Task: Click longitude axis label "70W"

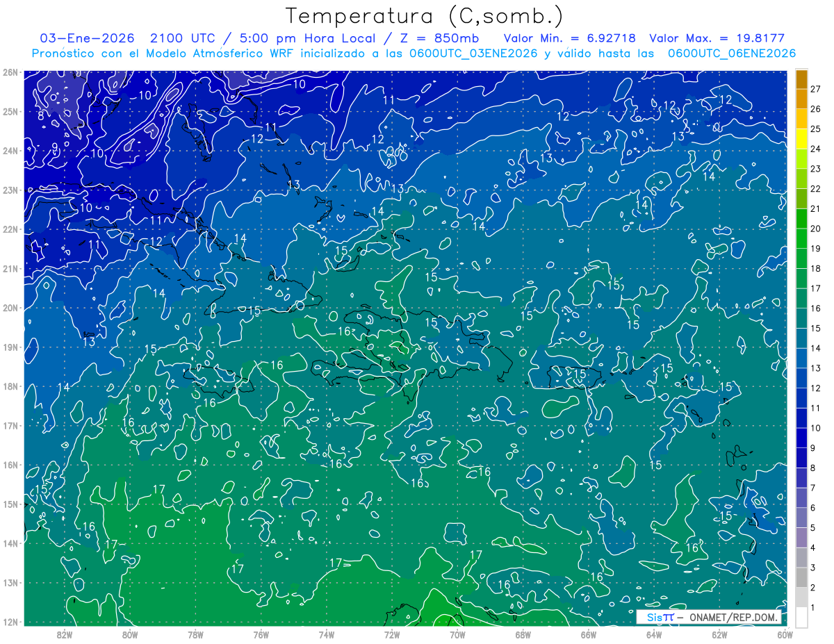Action: tap(457, 634)
